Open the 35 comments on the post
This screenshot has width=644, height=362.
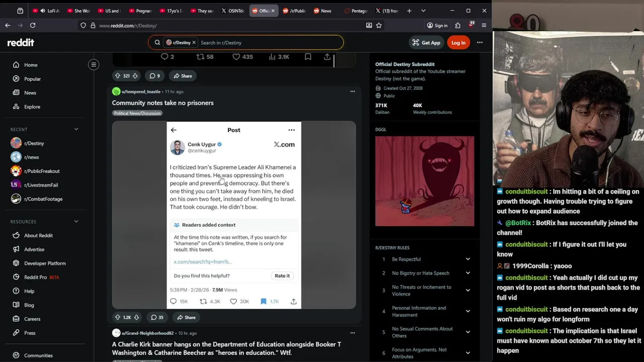tap(157, 317)
